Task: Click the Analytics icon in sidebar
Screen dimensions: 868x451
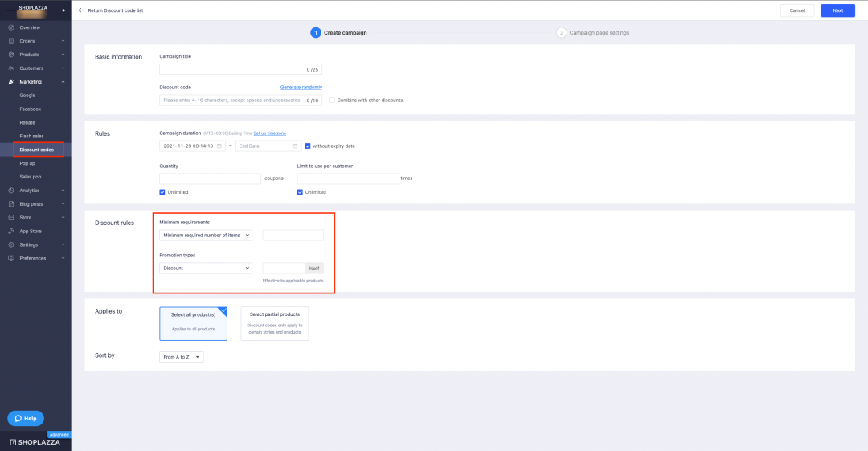Action: pyautogui.click(x=11, y=190)
